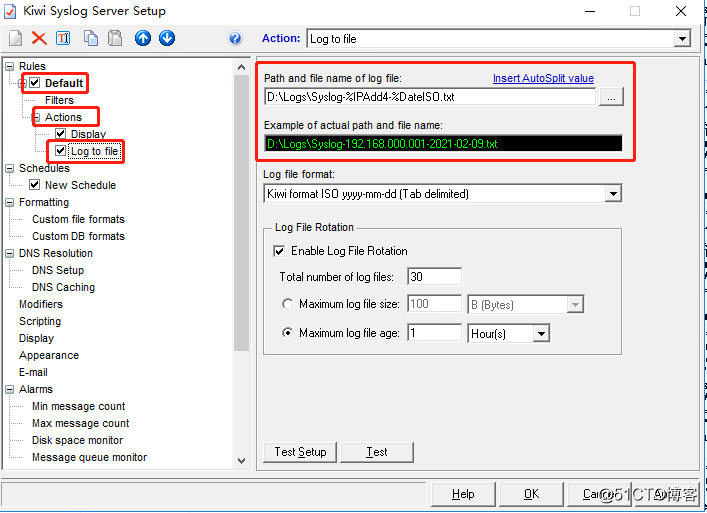The width and height of the screenshot is (707, 513).
Task: Toggle the Default rule checkbox
Action: [x=35, y=83]
